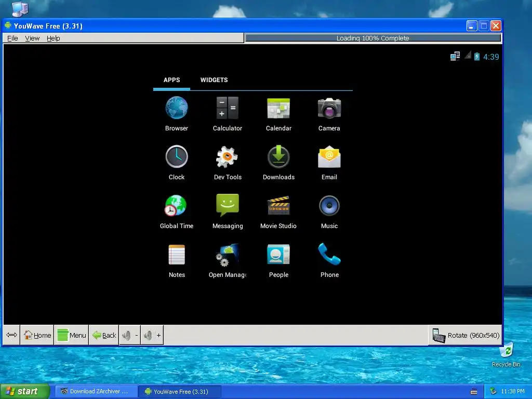Click the 11:38 PM taskbar clock
This screenshot has width=532, height=399.
coord(513,392)
